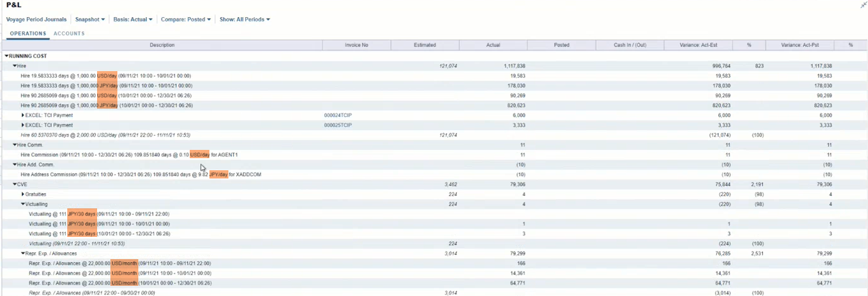
Task: Click the Voyage Period Journals link
Action: pyautogui.click(x=36, y=20)
